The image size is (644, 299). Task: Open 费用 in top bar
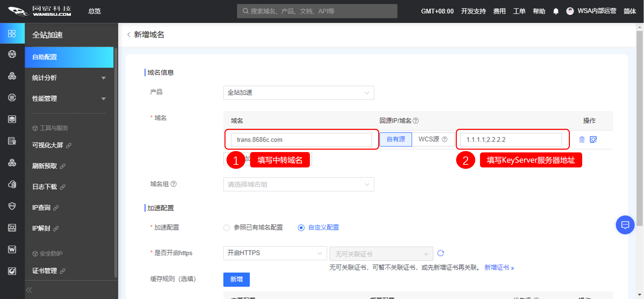[499, 11]
